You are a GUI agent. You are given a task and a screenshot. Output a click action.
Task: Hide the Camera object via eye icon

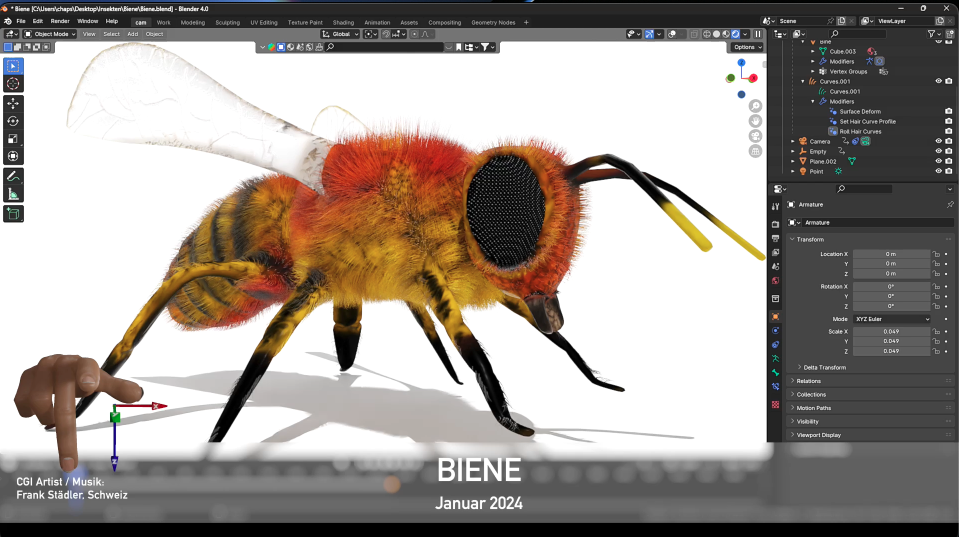(938, 141)
